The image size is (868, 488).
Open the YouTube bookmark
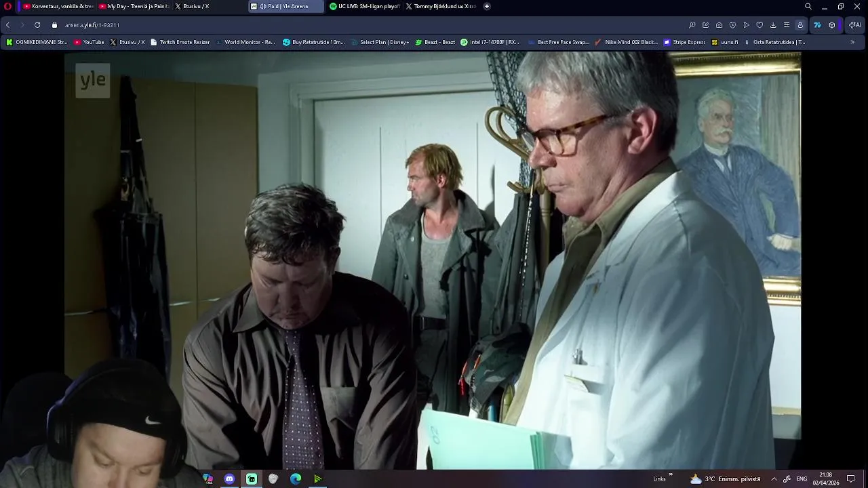pyautogui.click(x=89, y=42)
